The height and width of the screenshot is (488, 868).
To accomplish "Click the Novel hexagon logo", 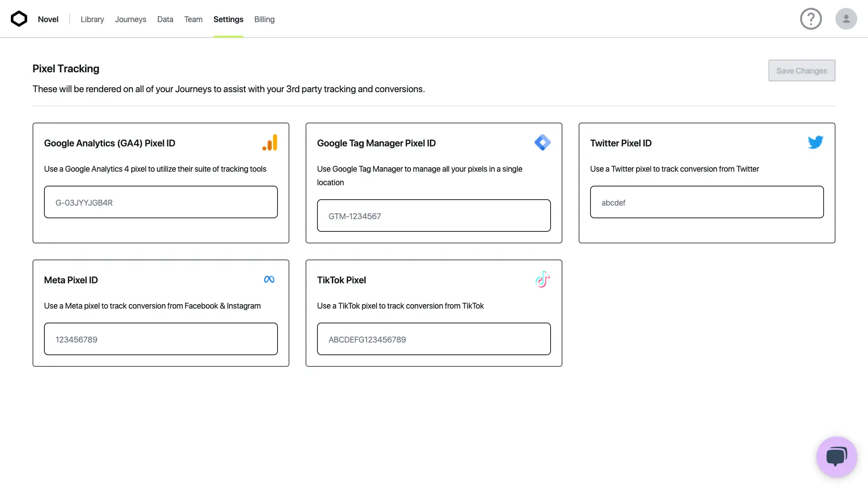I will [x=19, y=19].
